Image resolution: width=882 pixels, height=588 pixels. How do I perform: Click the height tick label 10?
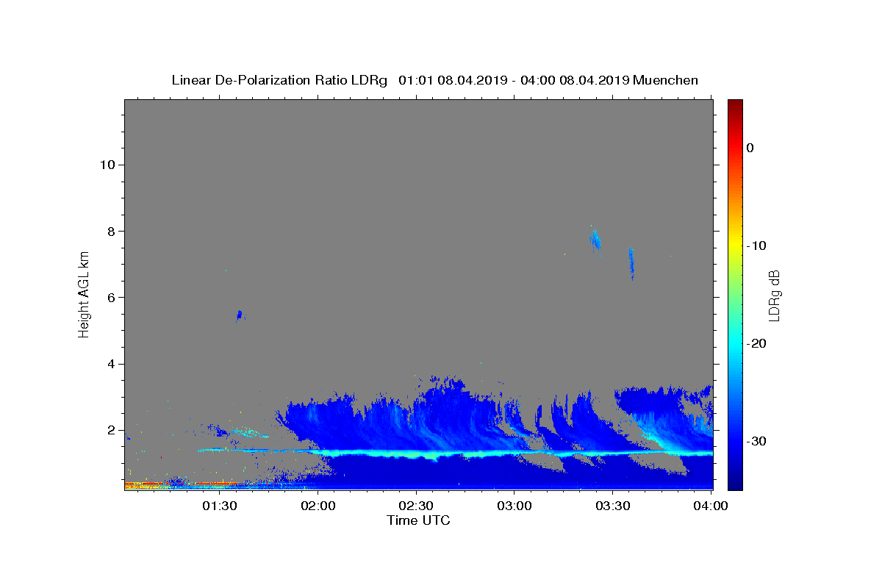click(x=107, y=165)
